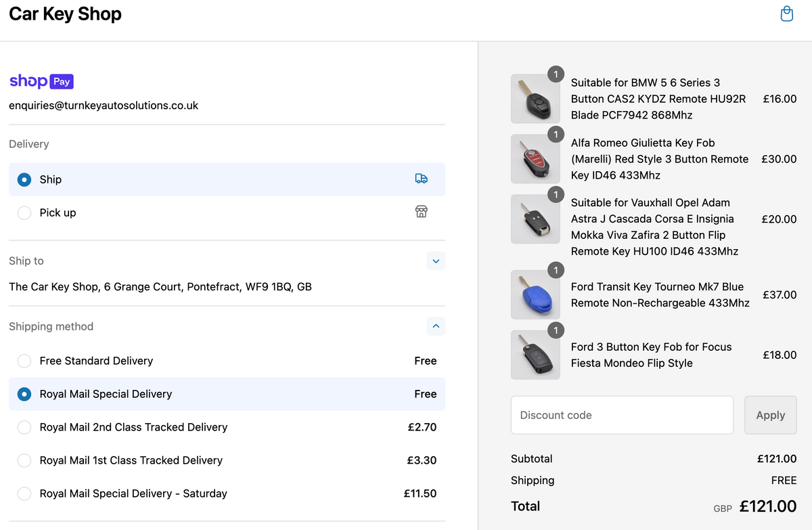The image size is (812, 530).
Task: Click the 'Shipping method' section label
Action: [51, 326]
